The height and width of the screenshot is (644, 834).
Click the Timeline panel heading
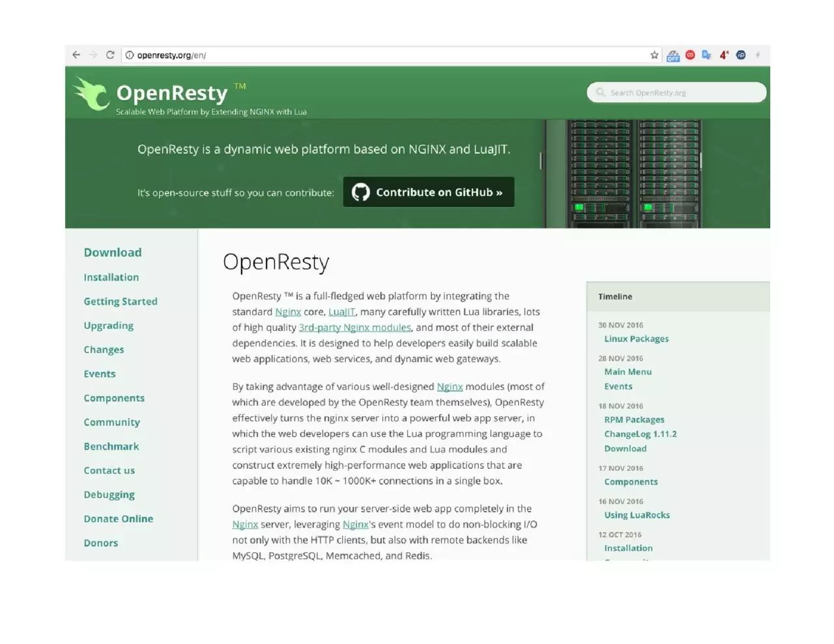click(615, 296)
